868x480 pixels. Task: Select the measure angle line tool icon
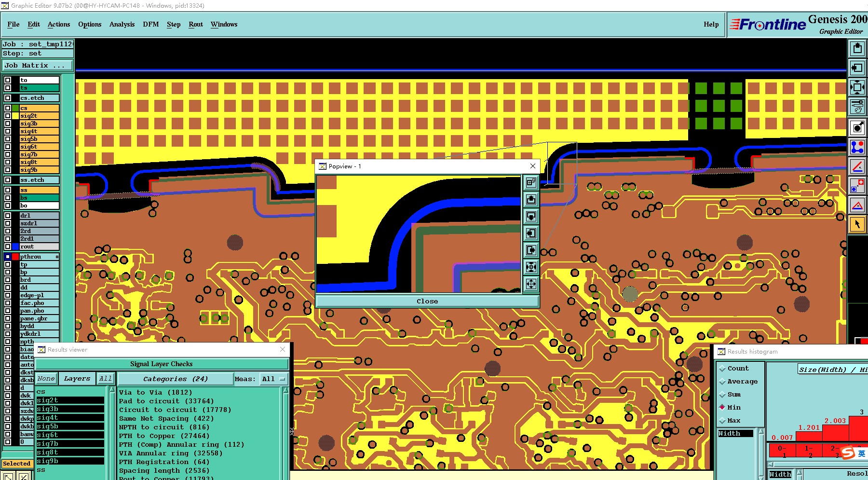pyautogui.click(x=857, y=166)
